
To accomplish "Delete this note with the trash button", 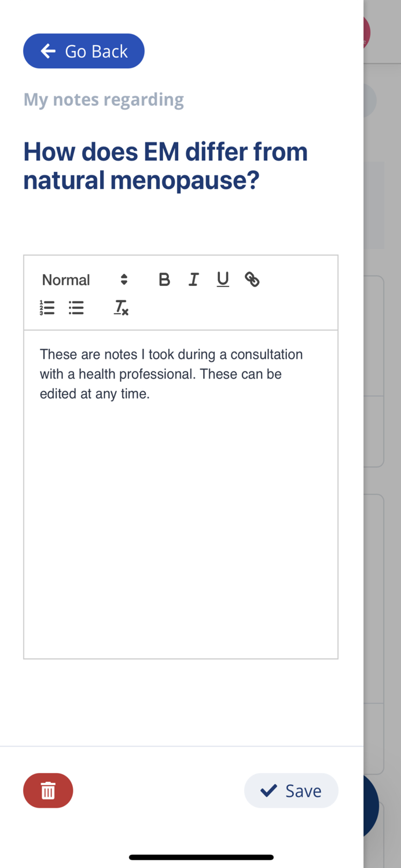I will [48, 790].
